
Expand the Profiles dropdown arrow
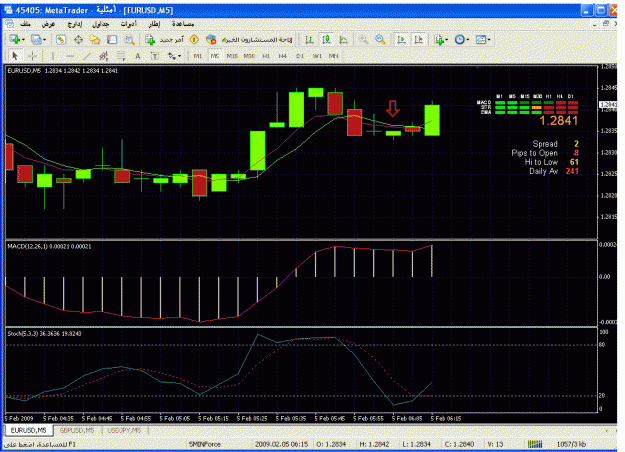[x=44, y=40]
